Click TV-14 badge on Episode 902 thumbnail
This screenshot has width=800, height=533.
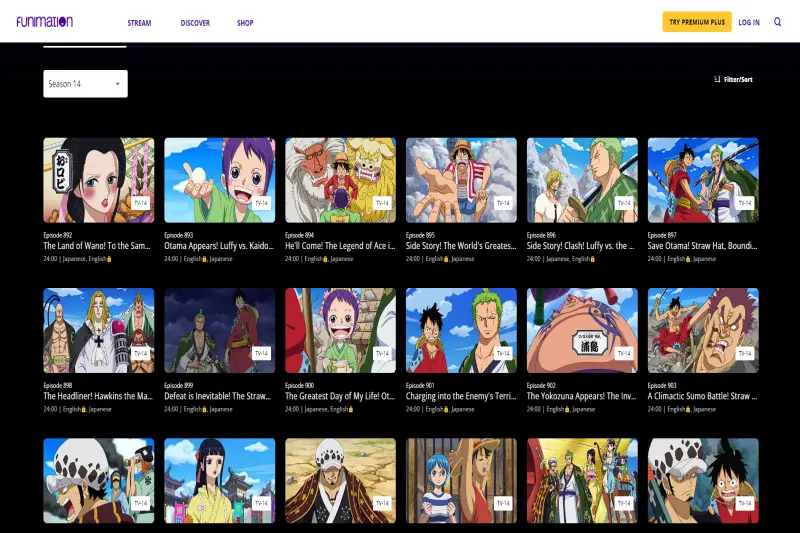(624, 353)
